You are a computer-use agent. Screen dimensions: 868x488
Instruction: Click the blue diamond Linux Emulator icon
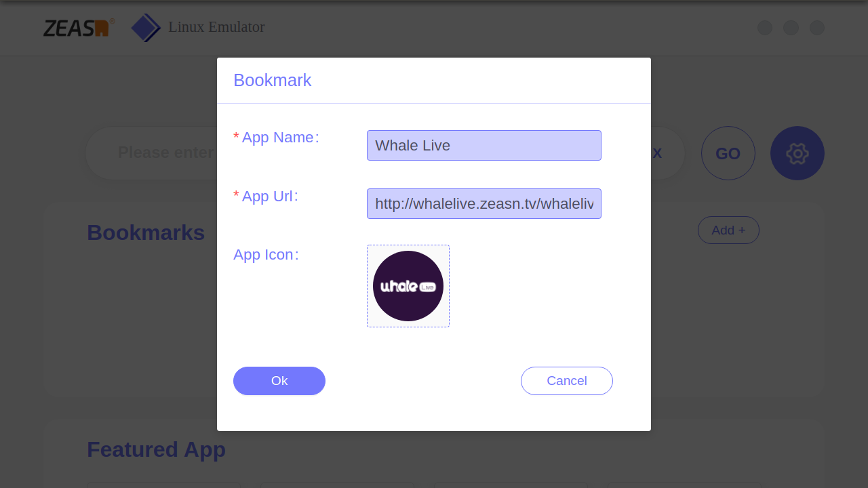pyautogui.click(x=146, y=28)
